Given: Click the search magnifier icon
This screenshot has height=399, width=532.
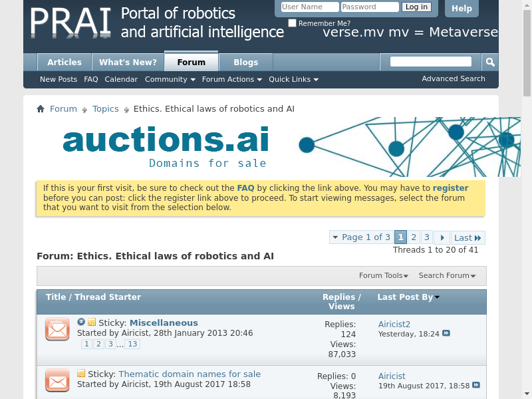Looking at the screenshot, I should click(x=490, y=62).
